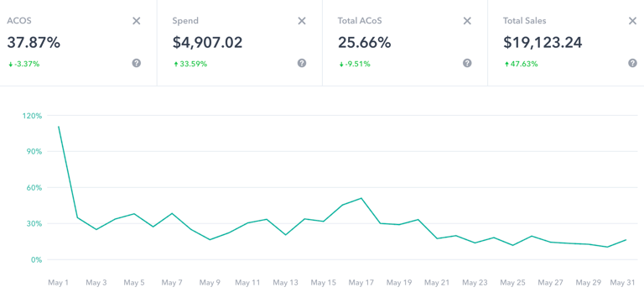The height and width of the screenshot is (303, 644).
Task: Click the -9.51% change indicator
Action: coord(355,64)
